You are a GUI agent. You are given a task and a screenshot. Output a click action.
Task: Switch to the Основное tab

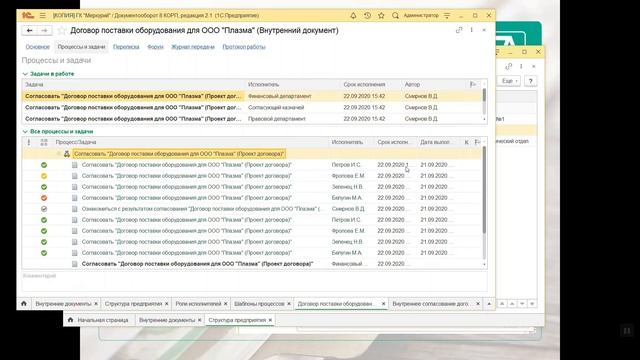(38, 47)
